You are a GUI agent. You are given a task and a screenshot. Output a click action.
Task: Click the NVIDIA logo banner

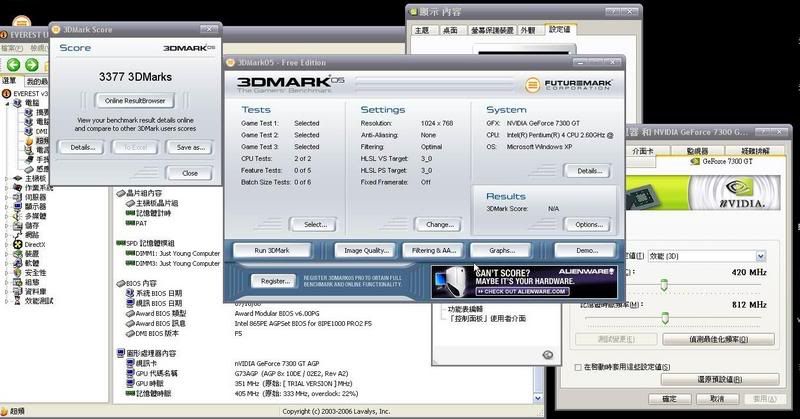[x=704, y=192]
